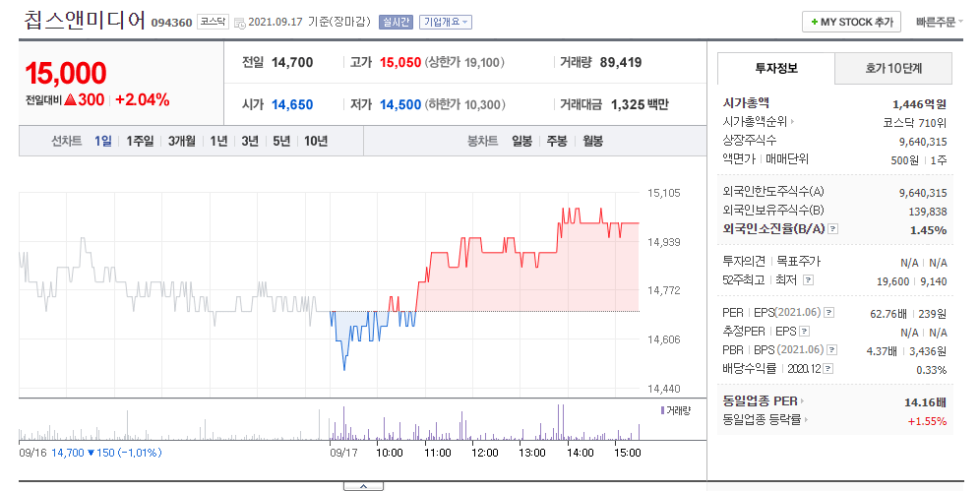Open help icon next to 추정PER EPS

click(805, 331)
